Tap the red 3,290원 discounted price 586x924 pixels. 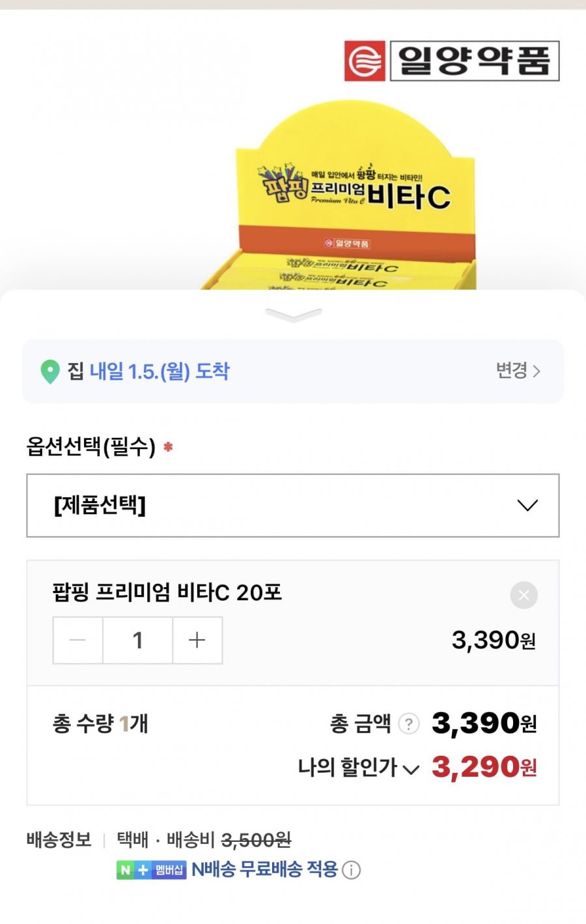pos(484,768)
